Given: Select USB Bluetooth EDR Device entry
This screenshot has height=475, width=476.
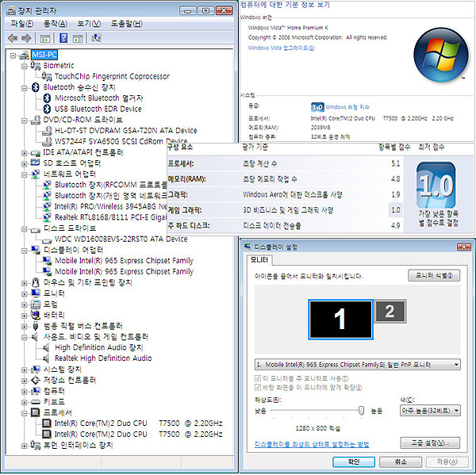Looking at the screenshot, I should click(x=98, y=109).
